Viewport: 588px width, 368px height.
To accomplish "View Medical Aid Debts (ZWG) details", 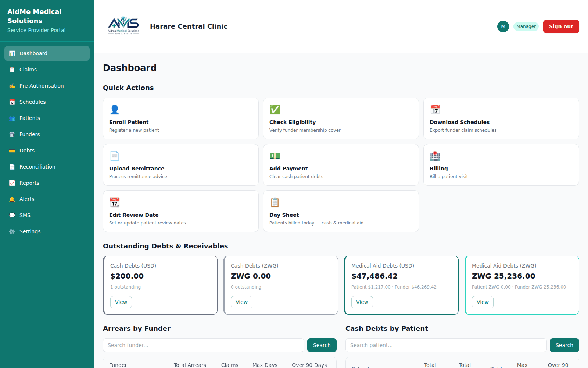I will pos(483,302).
